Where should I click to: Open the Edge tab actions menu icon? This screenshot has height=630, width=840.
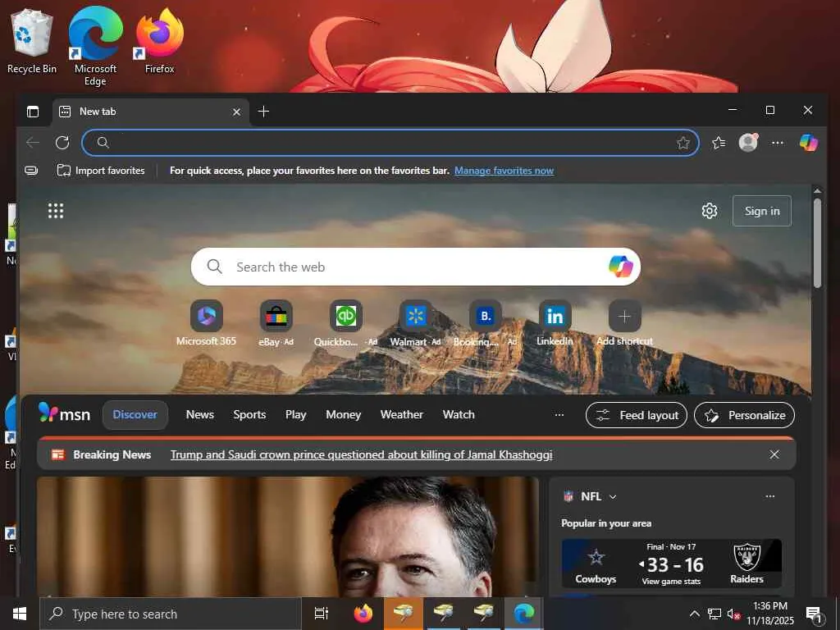coord(33,112)
